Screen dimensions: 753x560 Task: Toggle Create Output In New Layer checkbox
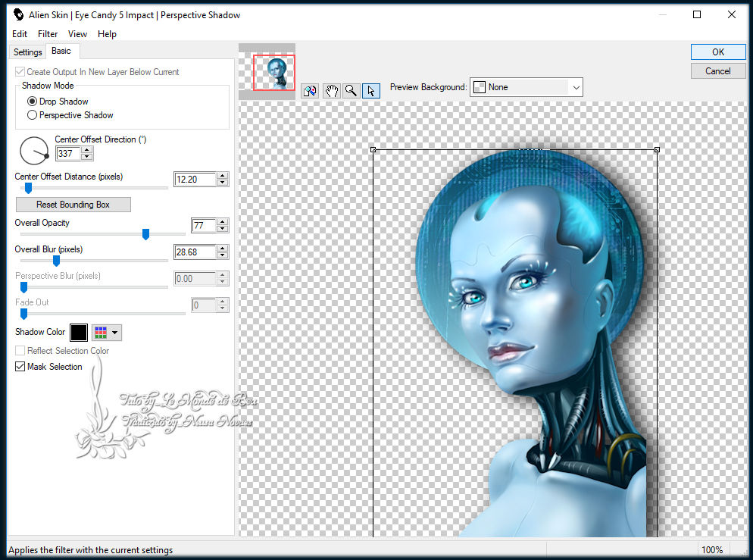(x=20, y=72)
